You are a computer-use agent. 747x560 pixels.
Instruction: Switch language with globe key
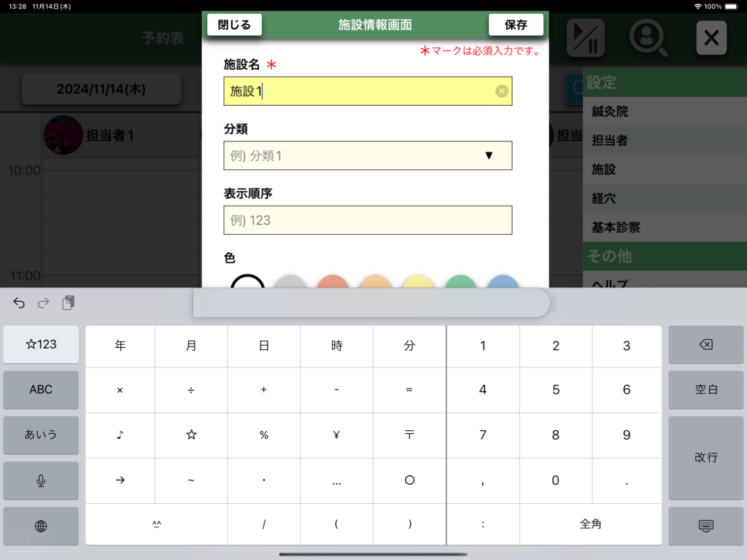(x=41, y=526)
